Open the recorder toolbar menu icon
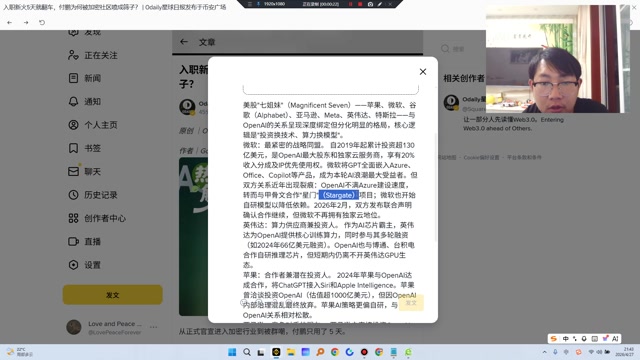 point(250,4)
